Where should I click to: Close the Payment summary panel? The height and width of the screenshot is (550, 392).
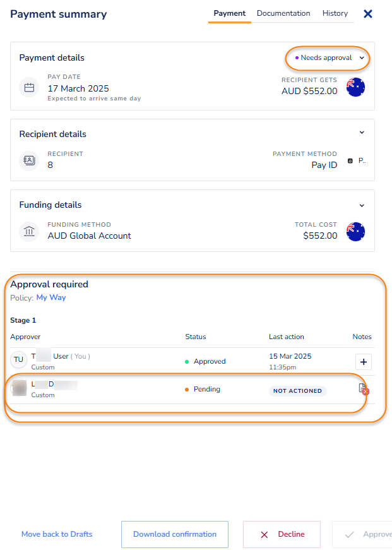click(x=368, y=14)
